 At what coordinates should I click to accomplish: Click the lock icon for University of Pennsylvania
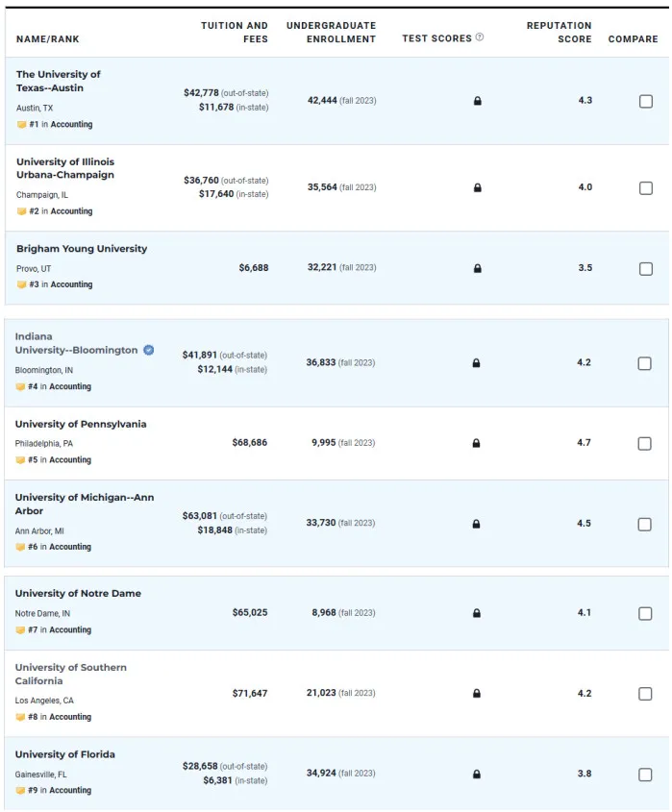476,443
